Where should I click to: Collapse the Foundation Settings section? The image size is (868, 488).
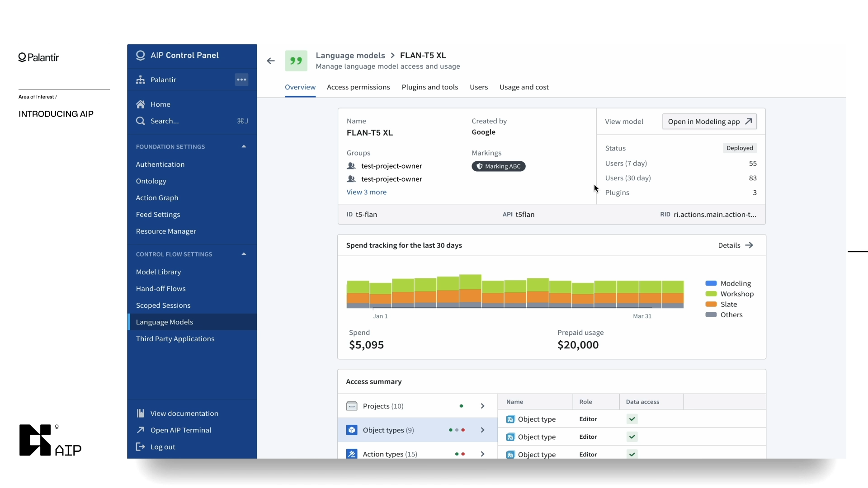(x=244, y=146)
